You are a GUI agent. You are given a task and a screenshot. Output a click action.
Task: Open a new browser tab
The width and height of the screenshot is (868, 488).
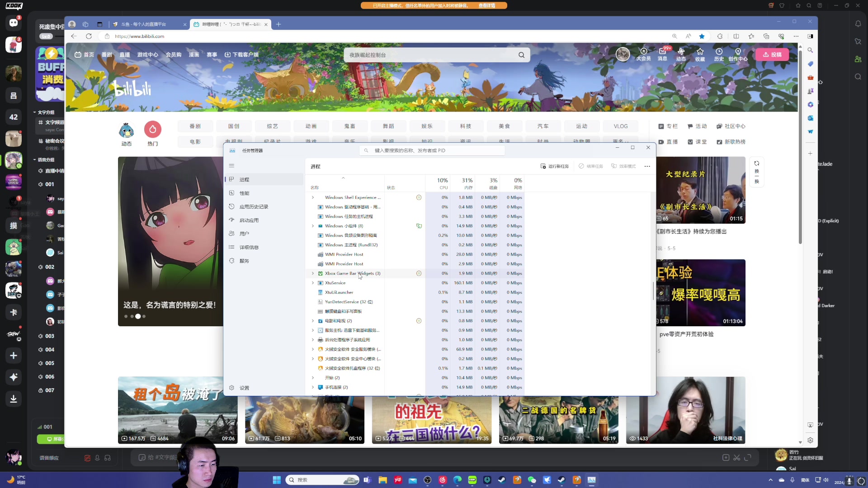click(x=278, y=24)
